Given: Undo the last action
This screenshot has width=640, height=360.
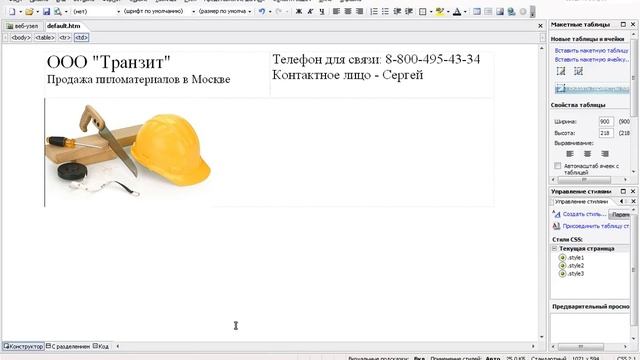Looking at the screenshot, I should click(262, 12).
